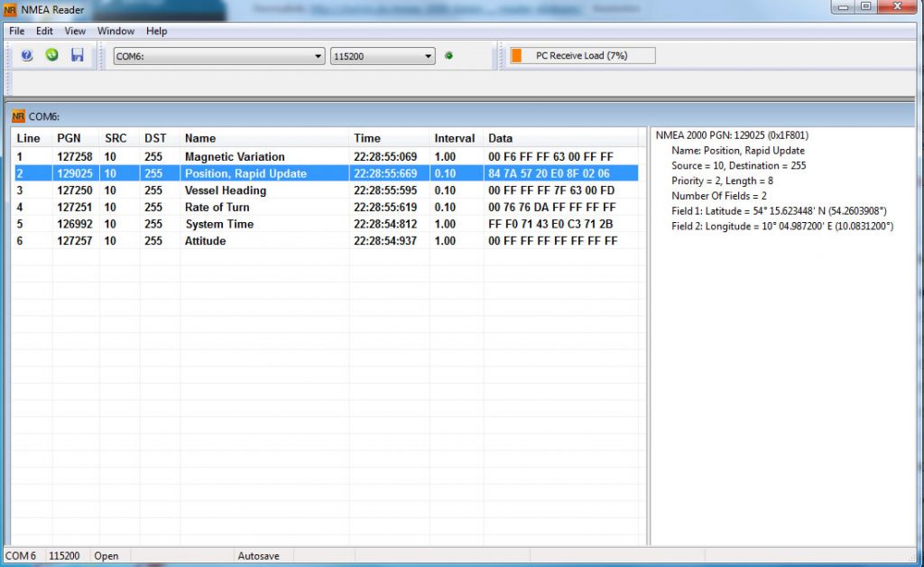
Task: Click the PC Receive Load (7%) progress bar
Action: (x=582, y=55)
